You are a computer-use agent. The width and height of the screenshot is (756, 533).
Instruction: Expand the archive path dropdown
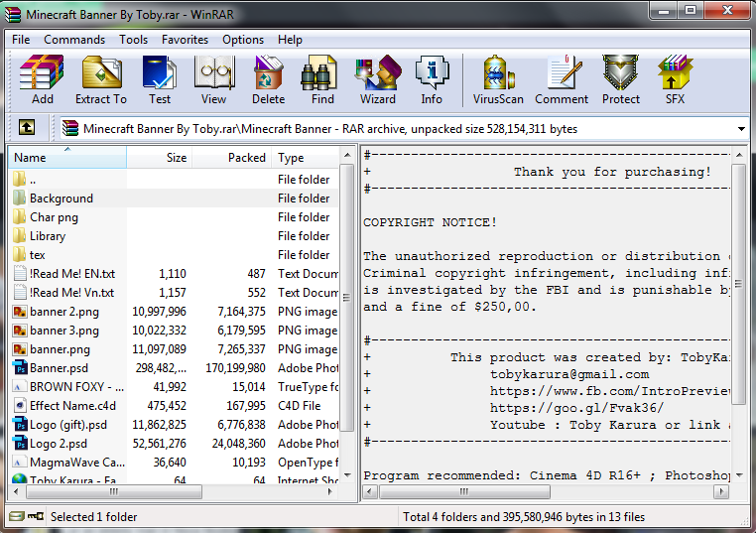point(742,129)
